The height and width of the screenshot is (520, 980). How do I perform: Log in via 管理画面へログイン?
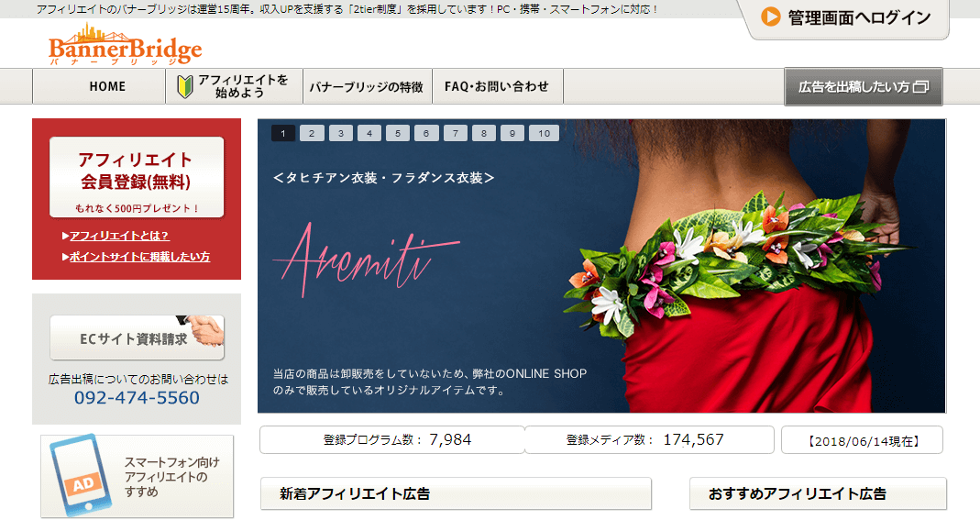pyautogui.click(x=844, y=18)
